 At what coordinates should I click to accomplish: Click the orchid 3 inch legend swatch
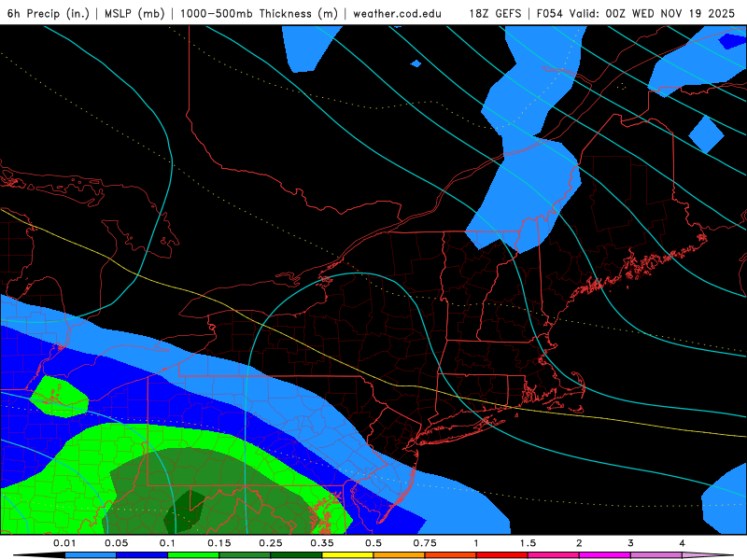656,555
